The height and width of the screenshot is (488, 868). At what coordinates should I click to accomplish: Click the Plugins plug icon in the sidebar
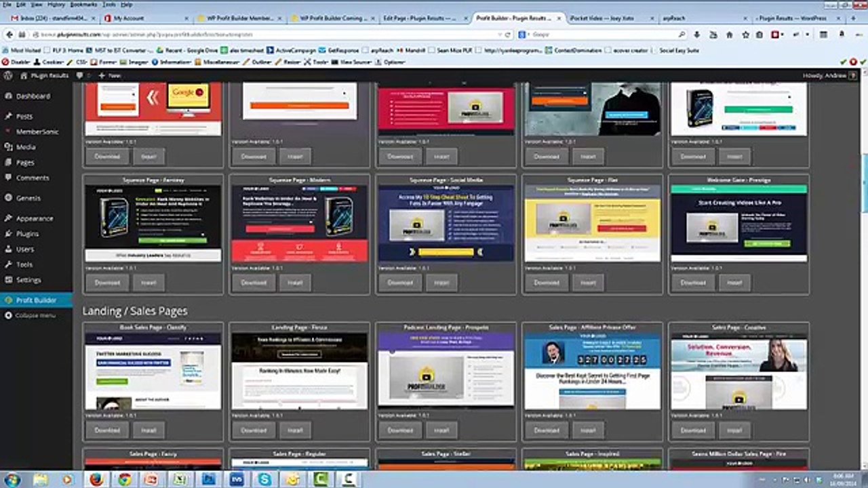(7, 234)
